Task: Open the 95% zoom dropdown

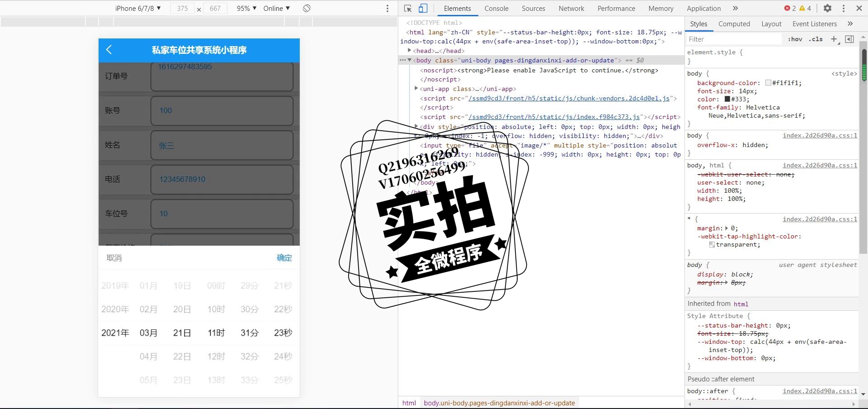Action: click(x=247, y=8)
